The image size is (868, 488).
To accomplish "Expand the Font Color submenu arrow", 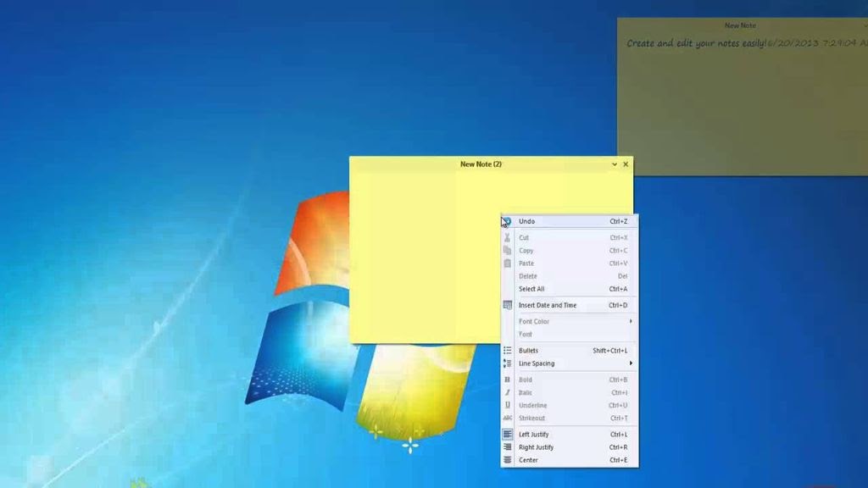I will [x=631, y=321].
